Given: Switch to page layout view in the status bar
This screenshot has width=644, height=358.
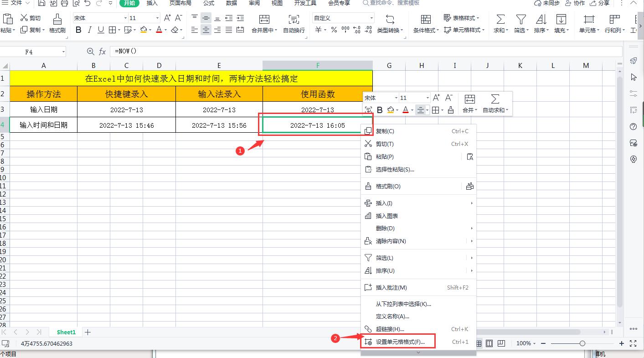Looking at the screenshot, I should [489, 343].
